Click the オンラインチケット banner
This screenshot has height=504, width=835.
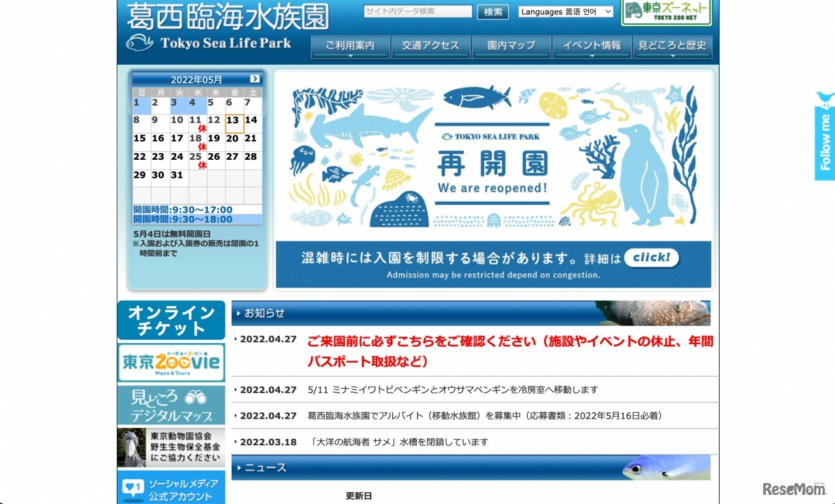click(x=171, y=319)
